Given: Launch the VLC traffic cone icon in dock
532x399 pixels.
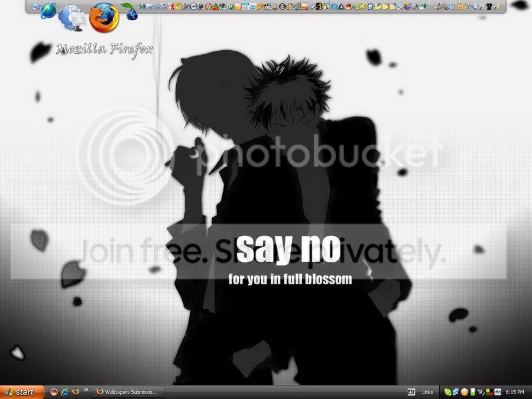Looking at the screenshot, I should [274, 7].
